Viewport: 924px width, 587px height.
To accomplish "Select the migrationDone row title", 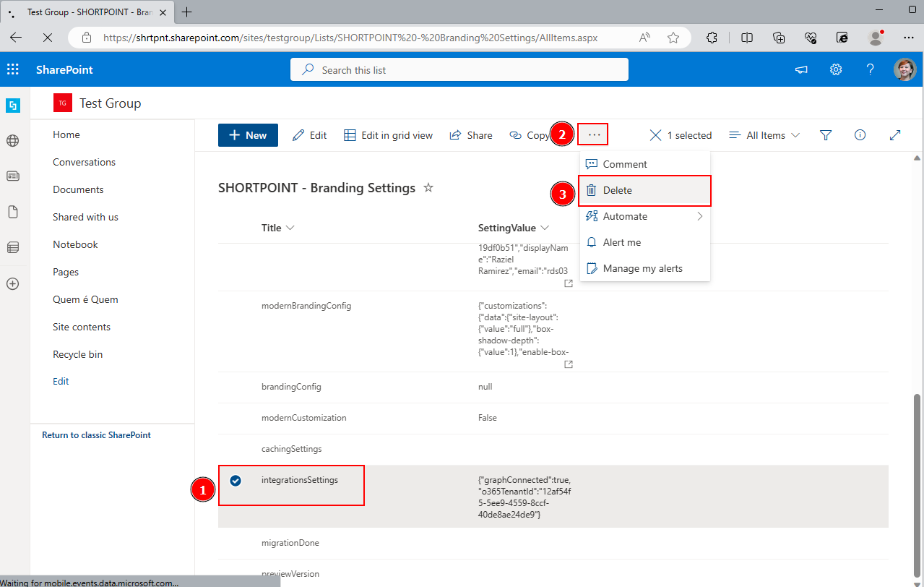I will point(290,543).
